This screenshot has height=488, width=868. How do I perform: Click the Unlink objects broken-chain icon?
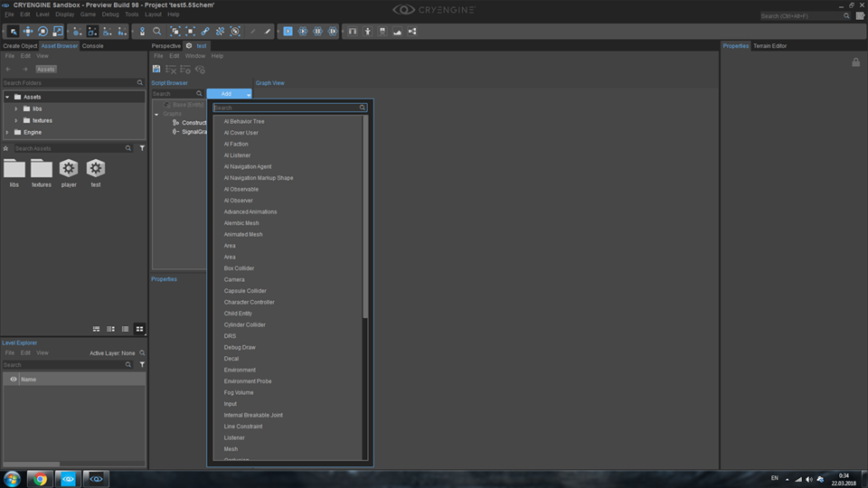pos(221,32)
